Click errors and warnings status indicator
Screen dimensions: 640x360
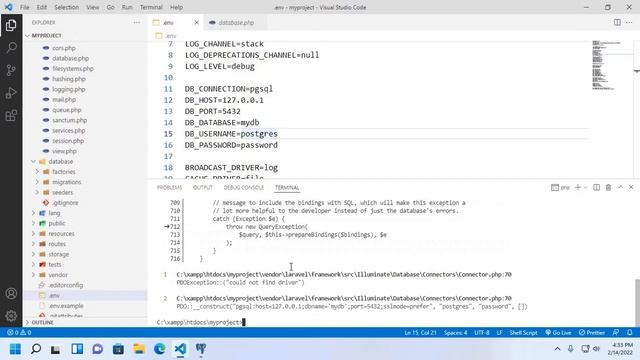pyautogui.click(x=19, y=333)
